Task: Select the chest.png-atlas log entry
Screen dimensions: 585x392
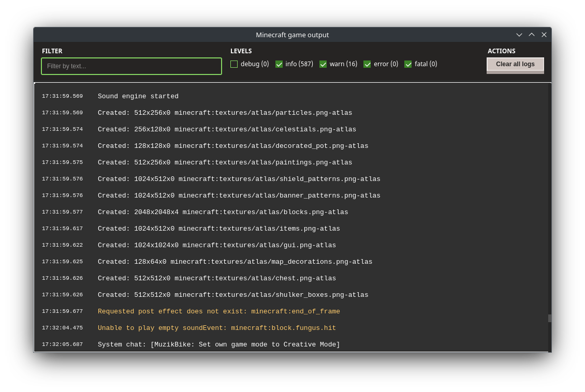Action: [x=217, y=278]
